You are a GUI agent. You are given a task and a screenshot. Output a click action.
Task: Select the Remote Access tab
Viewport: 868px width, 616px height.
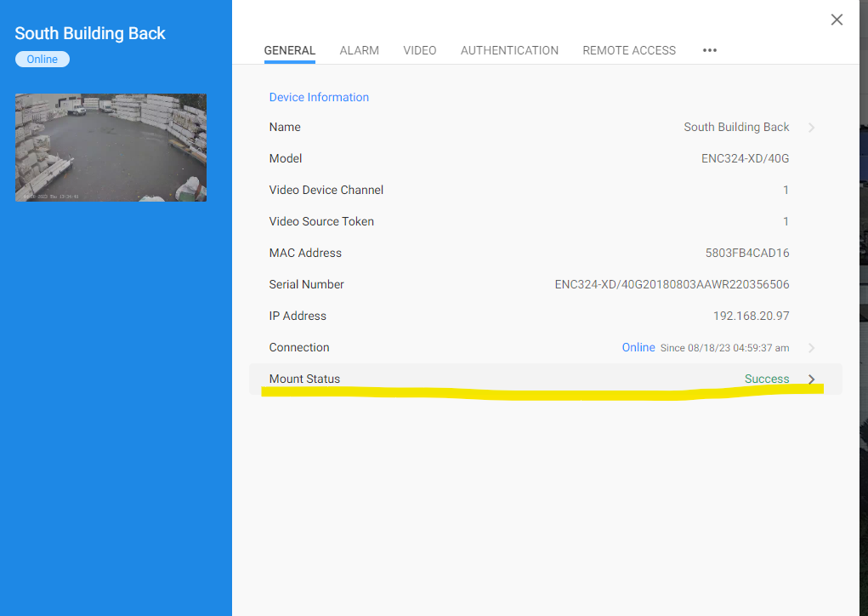point(629,50)
